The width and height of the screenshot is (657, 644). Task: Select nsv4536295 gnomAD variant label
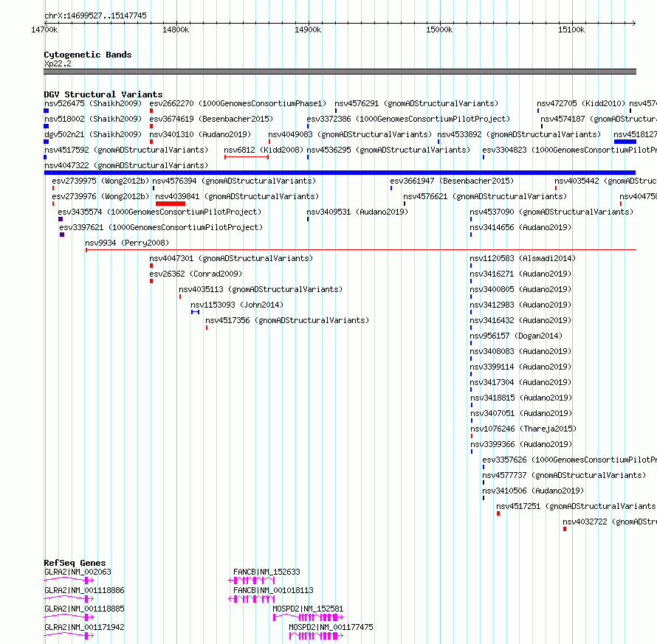[x=388, y=150]
